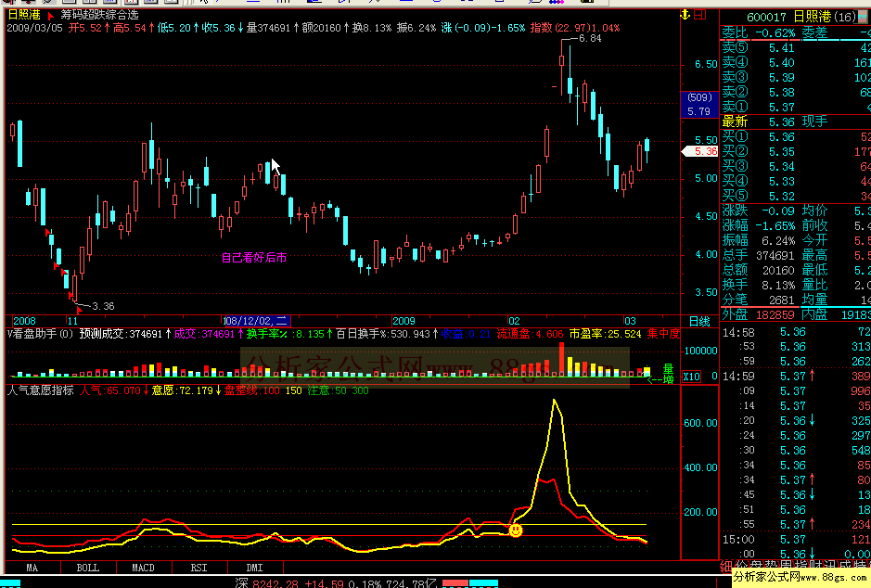
Task: Click the 日线 period label
Action: 699,321
